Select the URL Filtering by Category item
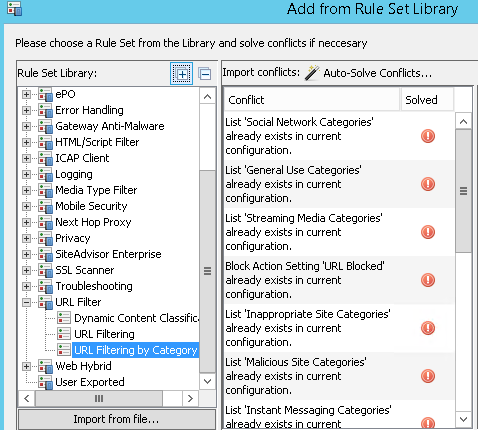 pyautogui.click(x=136, y=350)
